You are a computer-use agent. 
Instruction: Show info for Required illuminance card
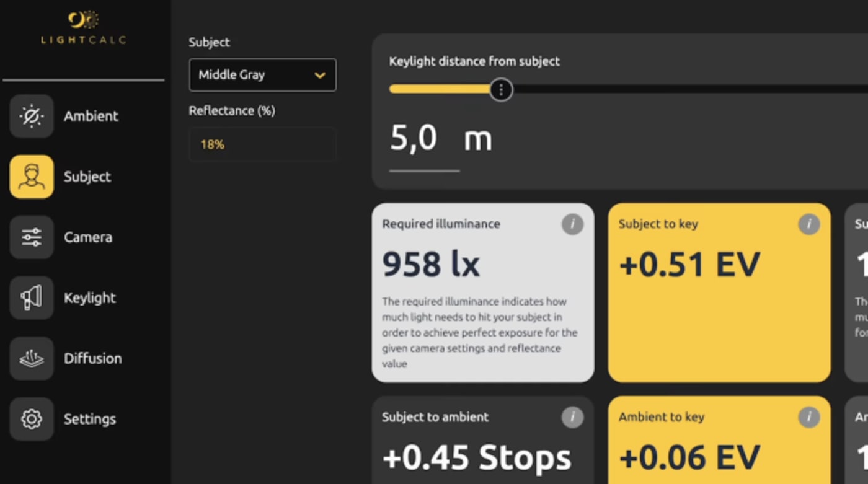572,224
